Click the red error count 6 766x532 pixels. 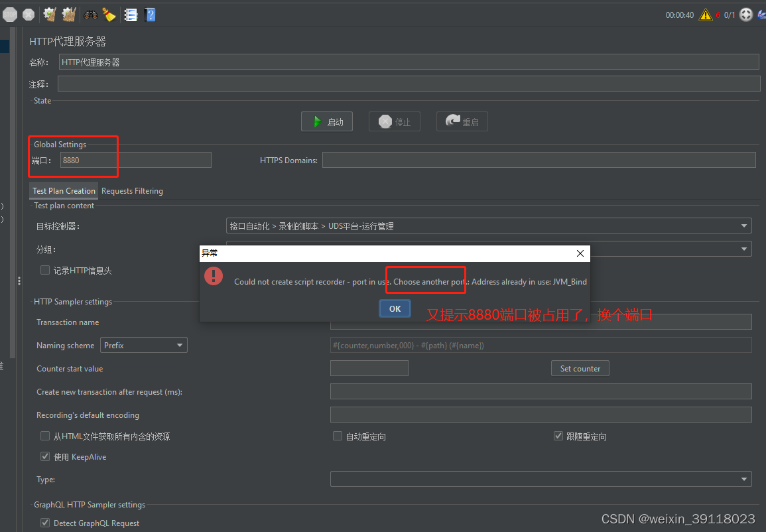coord(718,15)
